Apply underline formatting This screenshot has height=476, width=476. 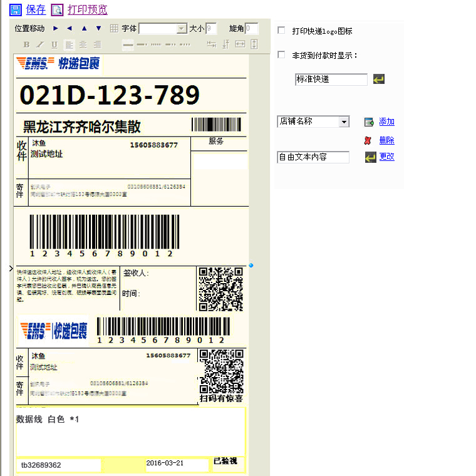point(54,44)
